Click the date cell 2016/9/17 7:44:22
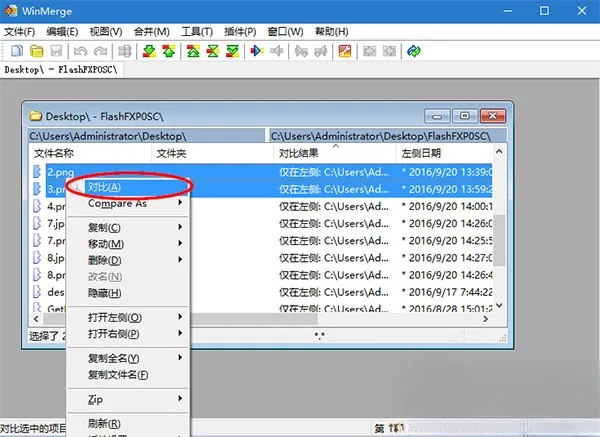This screenshot has width=600, height=437. coord(447,292)
